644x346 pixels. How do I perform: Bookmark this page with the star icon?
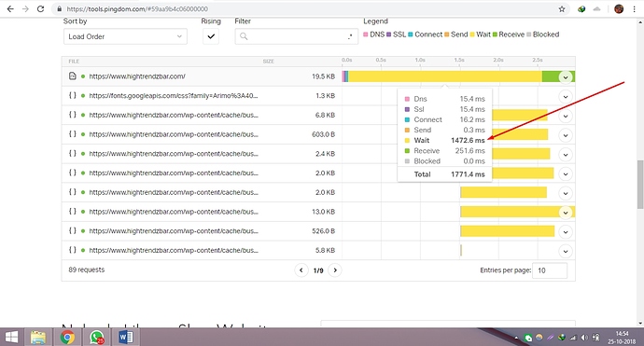562,9
